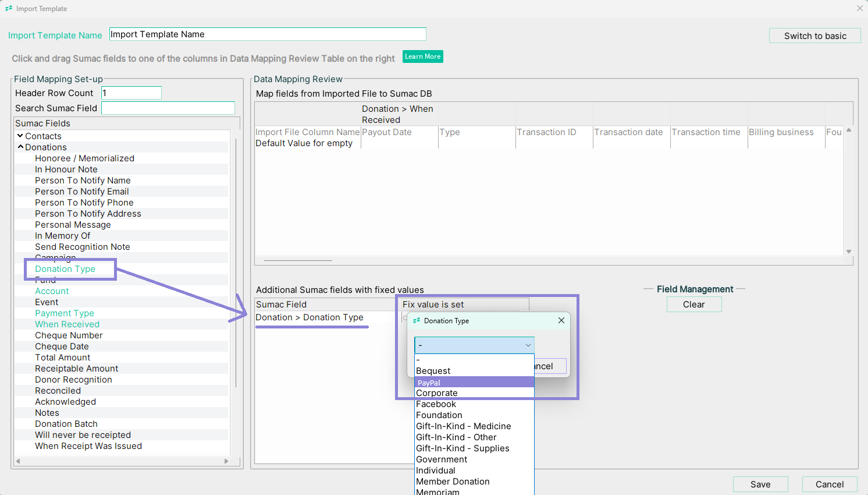Open the Learn More link
Screen dimensions: 868x495
(x=423, y=56)
